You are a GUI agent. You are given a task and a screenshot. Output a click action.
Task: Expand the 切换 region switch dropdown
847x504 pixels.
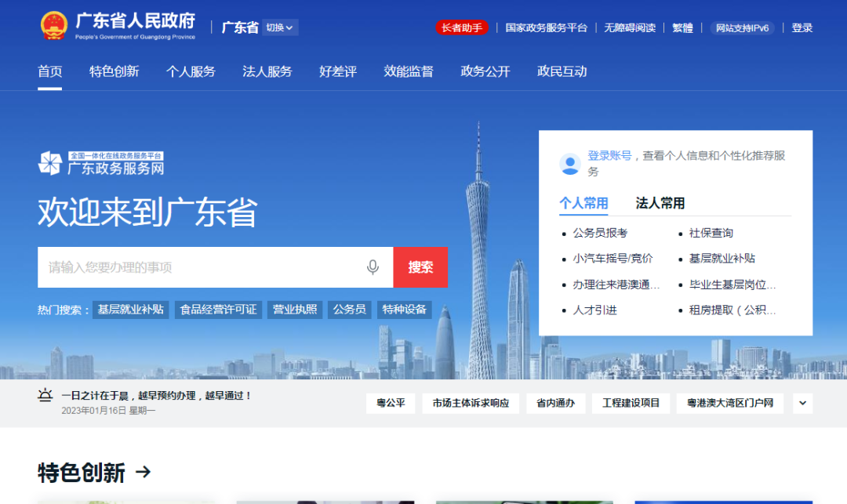point(279,27)
